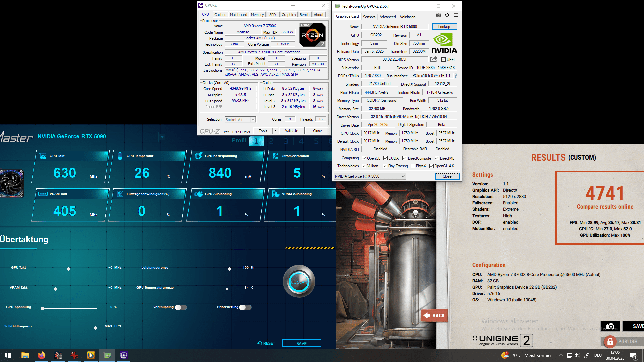Toggle the Priorisierung switch

[245, 307]
